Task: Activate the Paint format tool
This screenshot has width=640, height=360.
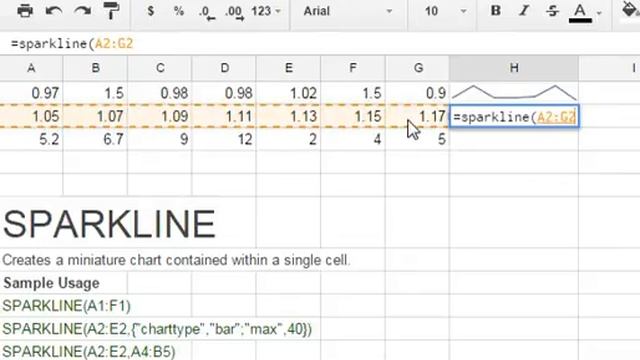Action: tap(111, 11)
